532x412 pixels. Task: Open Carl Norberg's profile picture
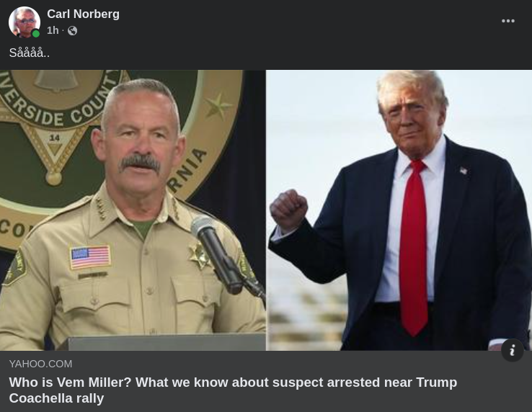24,22
